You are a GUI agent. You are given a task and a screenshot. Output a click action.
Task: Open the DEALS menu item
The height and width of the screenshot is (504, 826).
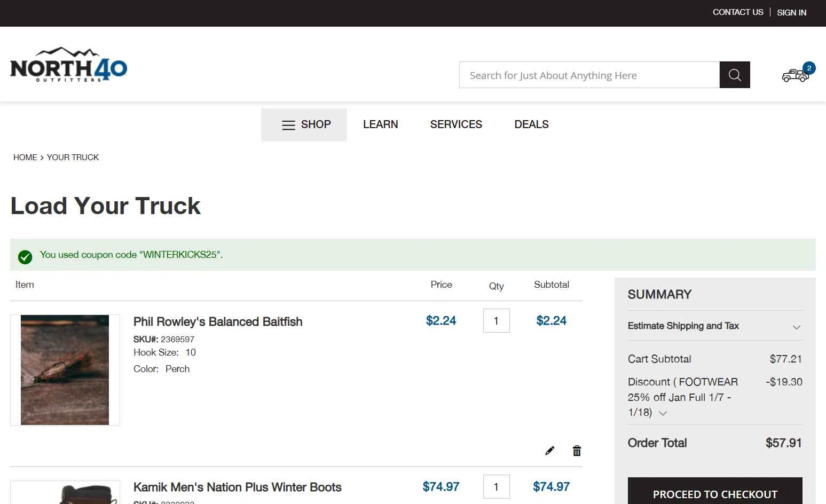click(x=531, y=124)
